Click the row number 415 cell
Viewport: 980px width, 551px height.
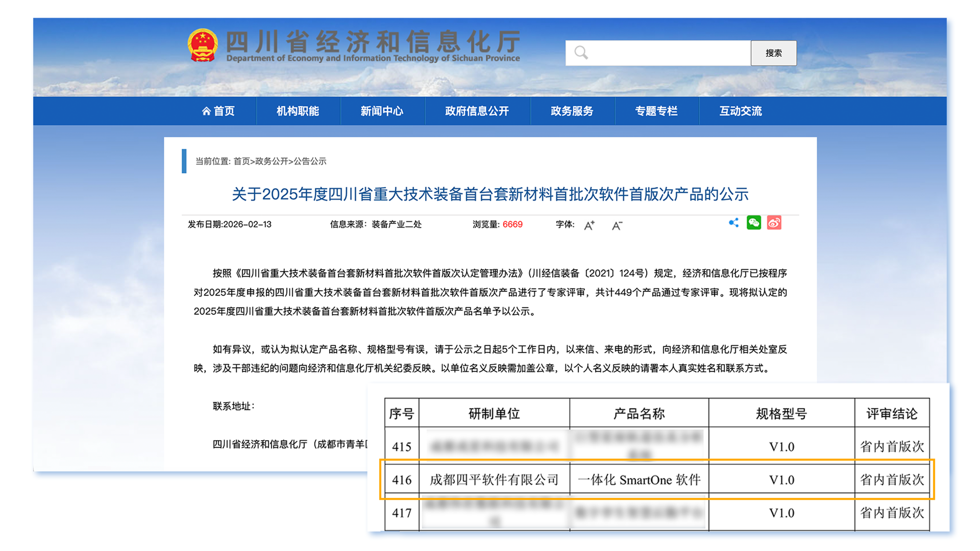pos(402,447)
